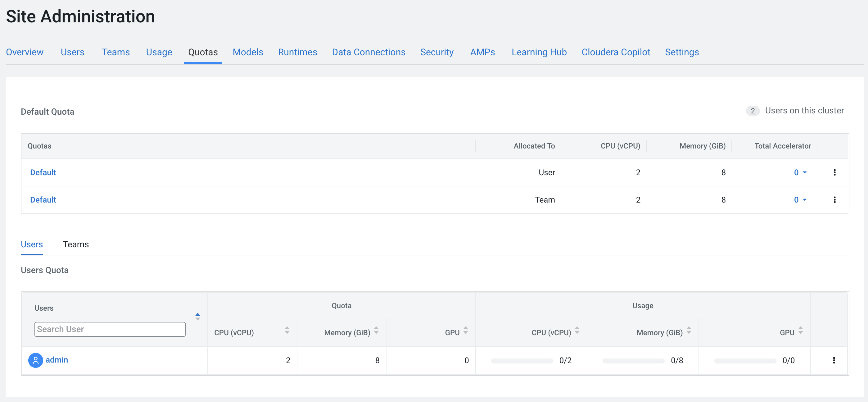Click the admin user avatar icon
This screenshot has width=868, height=402.
(x=35, y=360)
